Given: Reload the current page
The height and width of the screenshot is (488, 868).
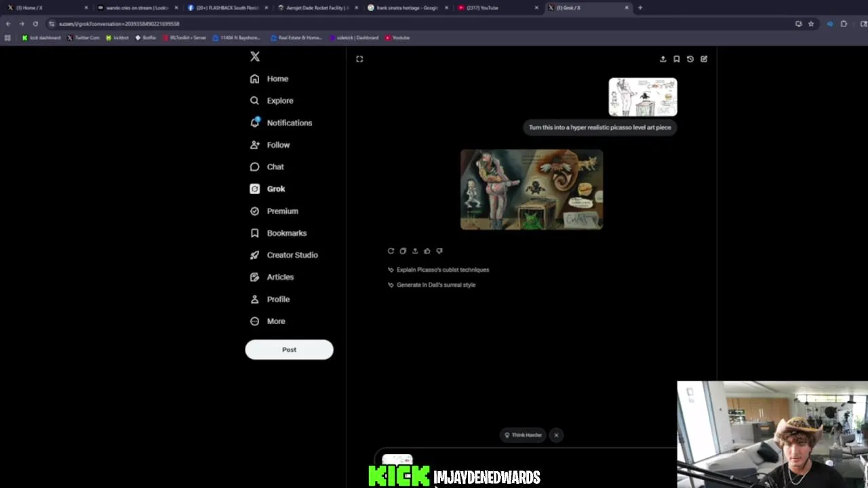Looking at the screenshot, I should (x=35, y=24).
